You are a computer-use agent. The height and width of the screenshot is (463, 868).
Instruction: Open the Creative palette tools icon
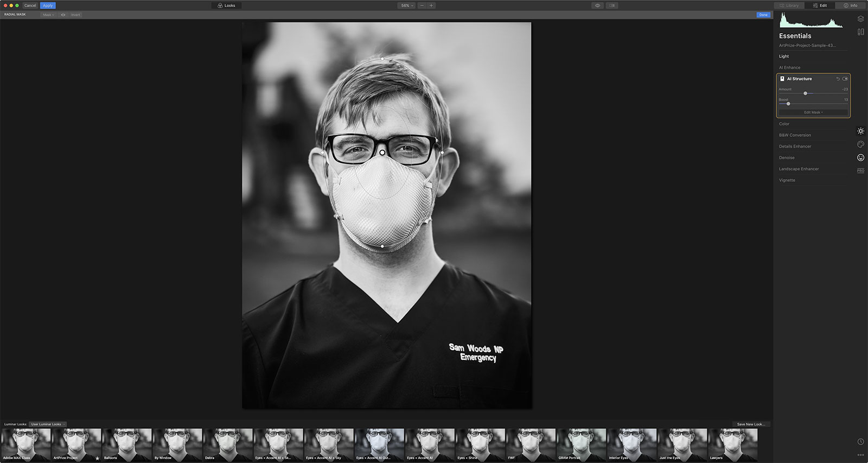click(860, 144)
